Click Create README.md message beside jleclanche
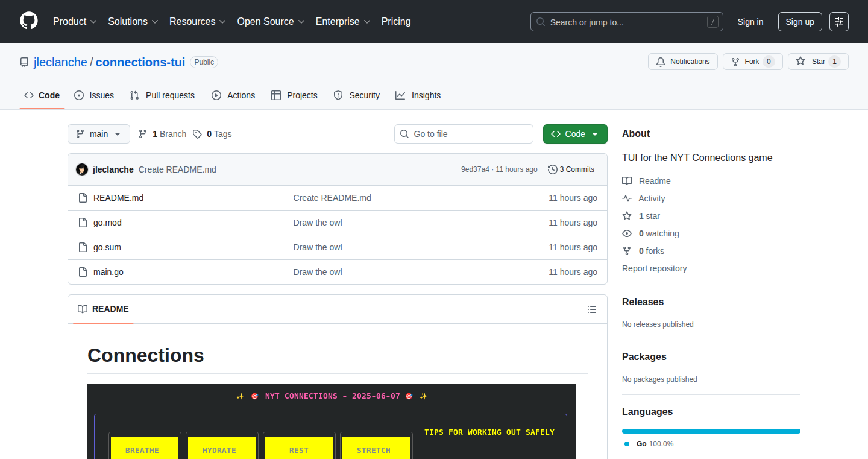The width and height of the screenshot is (868, 459). pyautogui.click(x=177, y=169)
